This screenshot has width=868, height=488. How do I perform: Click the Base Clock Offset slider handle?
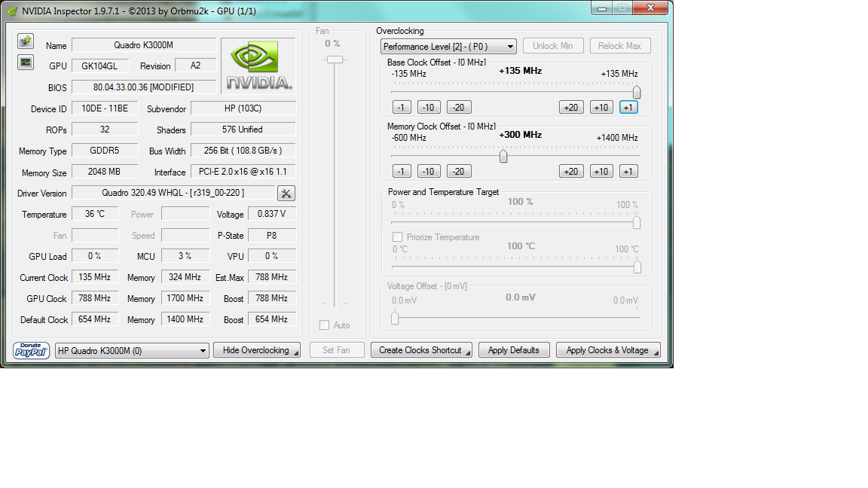637,92
